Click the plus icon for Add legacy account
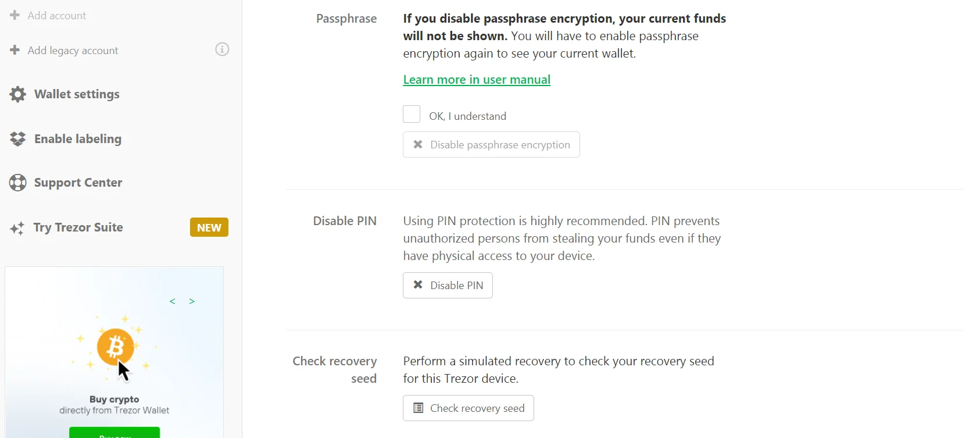Screen dimensions: 980x438 click(x=15, y=50)
